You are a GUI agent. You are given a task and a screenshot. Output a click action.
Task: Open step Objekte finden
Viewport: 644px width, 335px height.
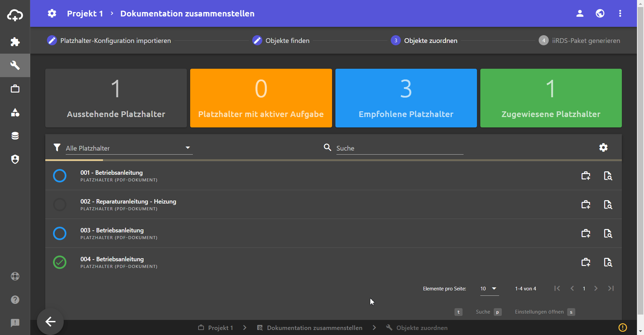pos(281,41)
